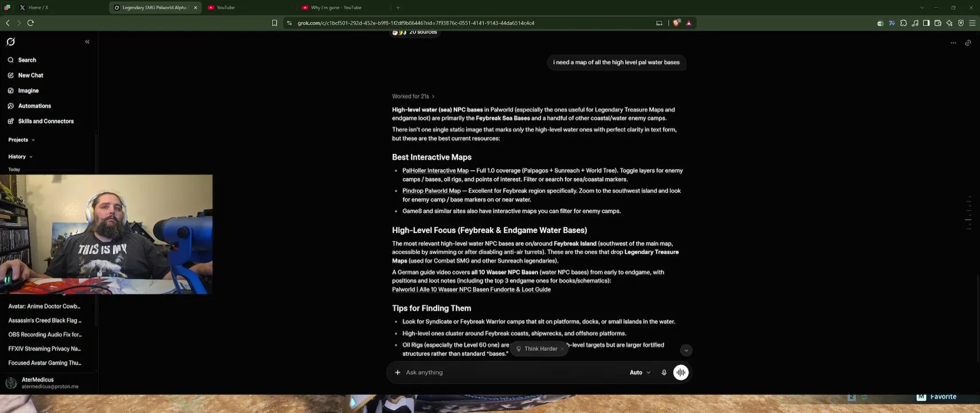Go back to the previous page
This screenshot has width=980, height=413.
coord(7,23)
